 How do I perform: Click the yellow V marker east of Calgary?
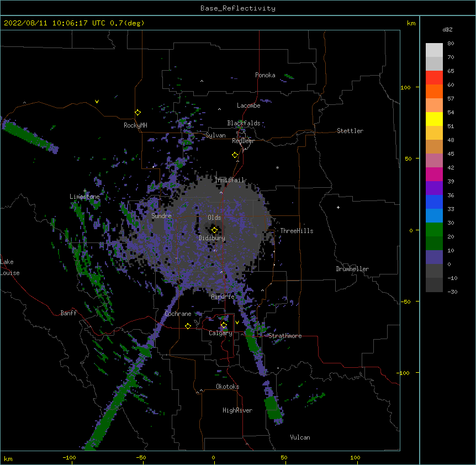237,323
